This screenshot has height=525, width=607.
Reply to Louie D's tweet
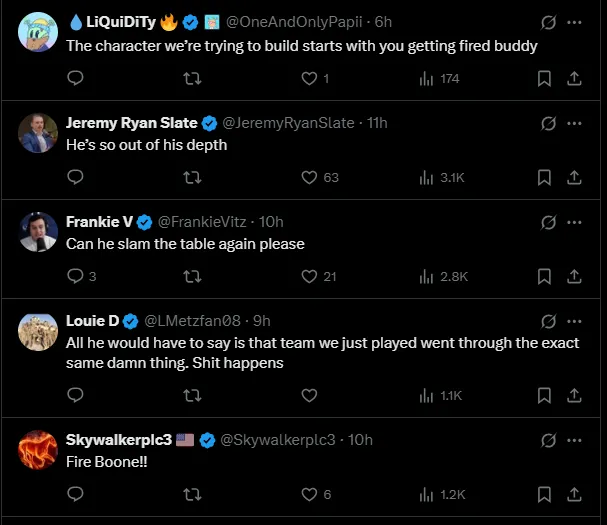[x=75, y=395]
